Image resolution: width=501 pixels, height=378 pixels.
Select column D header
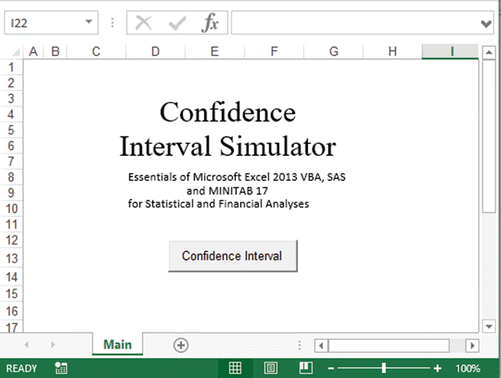[155, 52]
